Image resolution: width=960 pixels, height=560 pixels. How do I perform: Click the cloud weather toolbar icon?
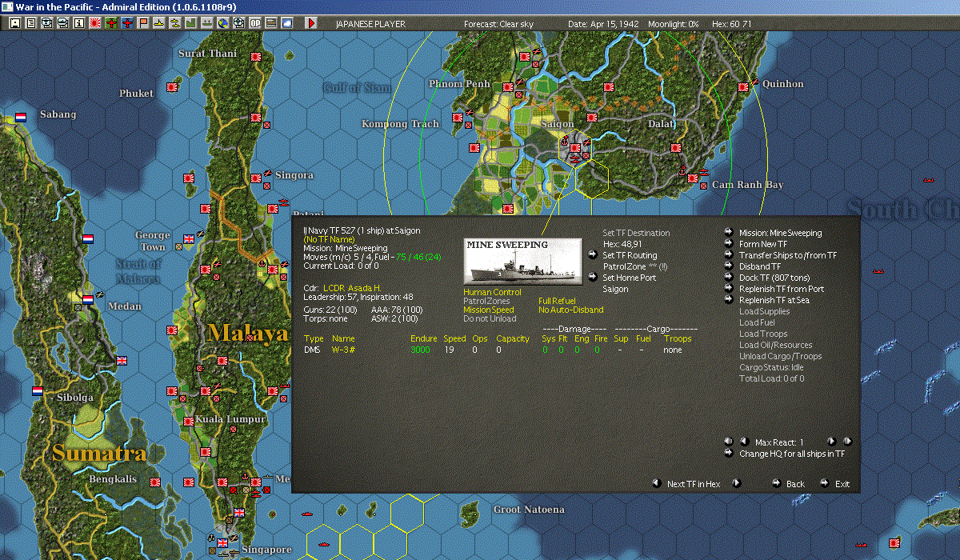[286, 23]
